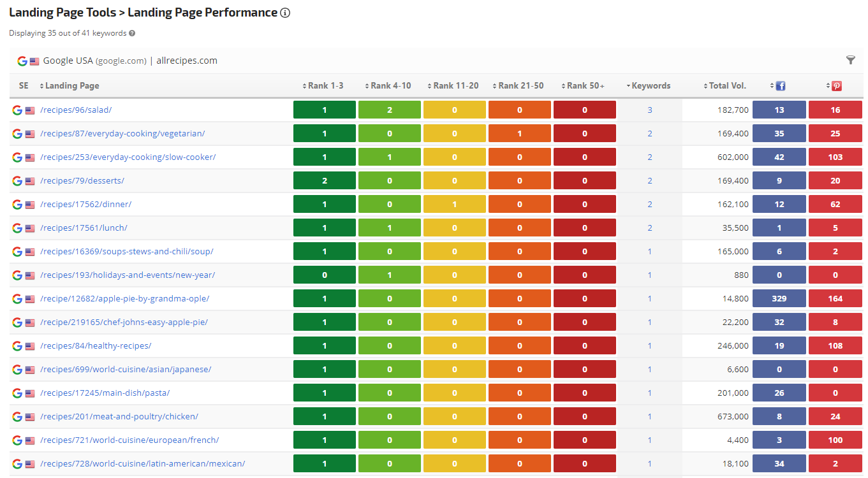This screenshot has height=478, width=868.
Task: Open /recipes/17245/main-dish/pasta/ link
Action: tap(105, 393)
